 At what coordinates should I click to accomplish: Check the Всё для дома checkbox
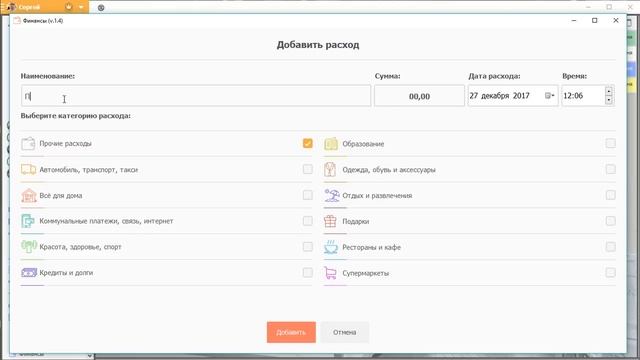[308, 195]
